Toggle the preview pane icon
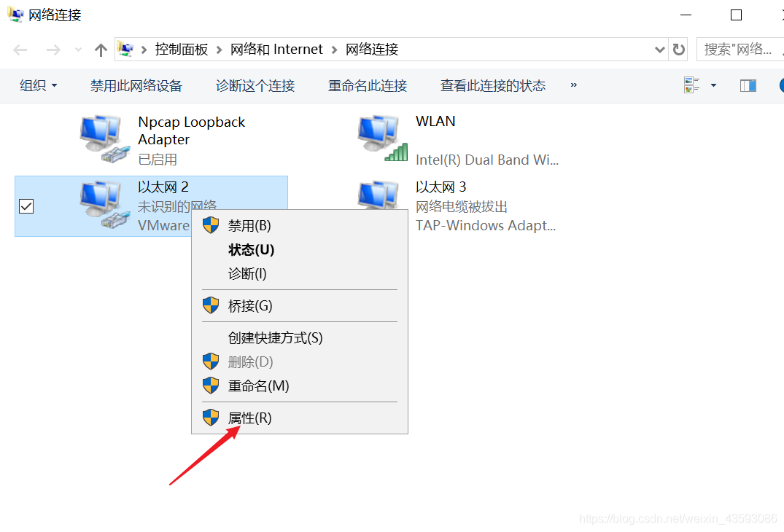784x532 pixels. [x=748, y=85]
